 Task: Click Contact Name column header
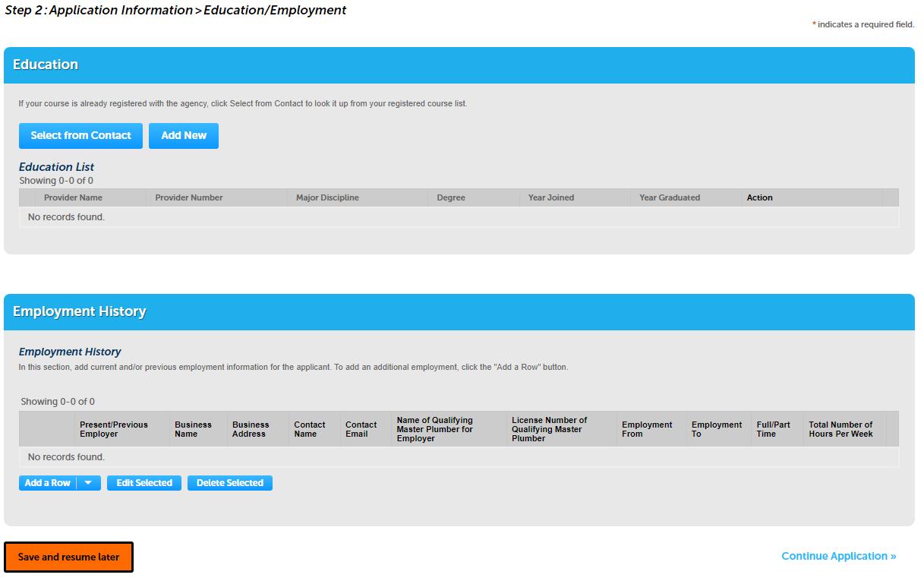310,429
